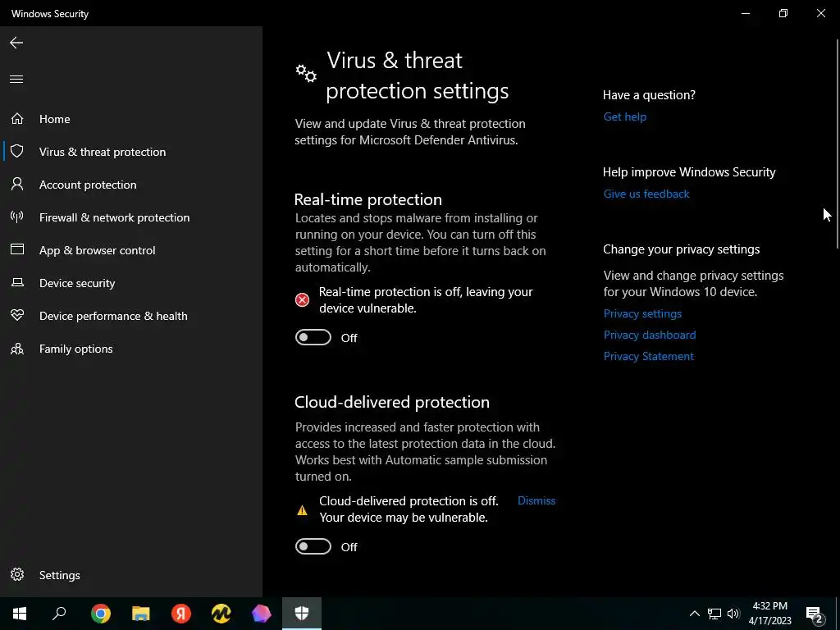Screen dimensions: 840x630
Task: Click the red error icon for real-time protection
Action: [302, 300]
